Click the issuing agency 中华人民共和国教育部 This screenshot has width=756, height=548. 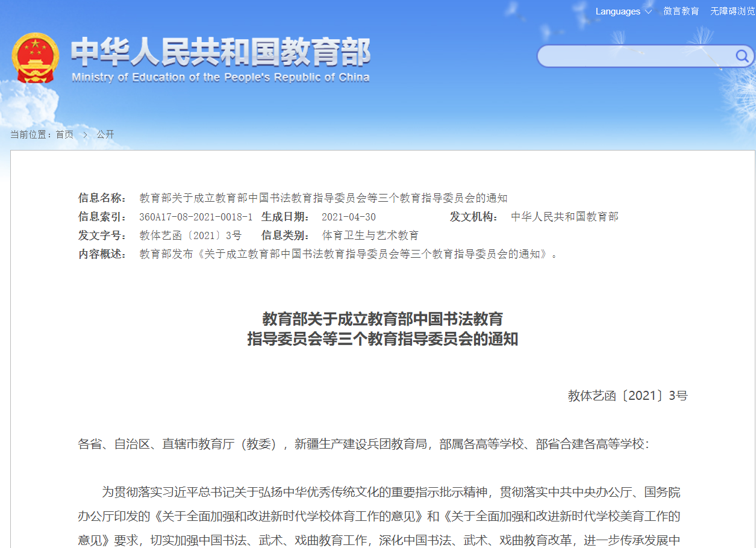564,217
